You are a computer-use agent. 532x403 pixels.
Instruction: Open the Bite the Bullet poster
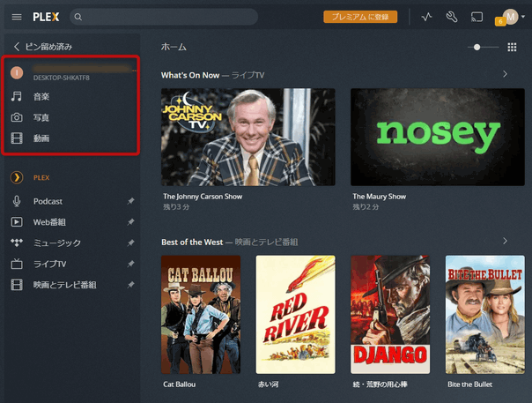tap(485, 315)
